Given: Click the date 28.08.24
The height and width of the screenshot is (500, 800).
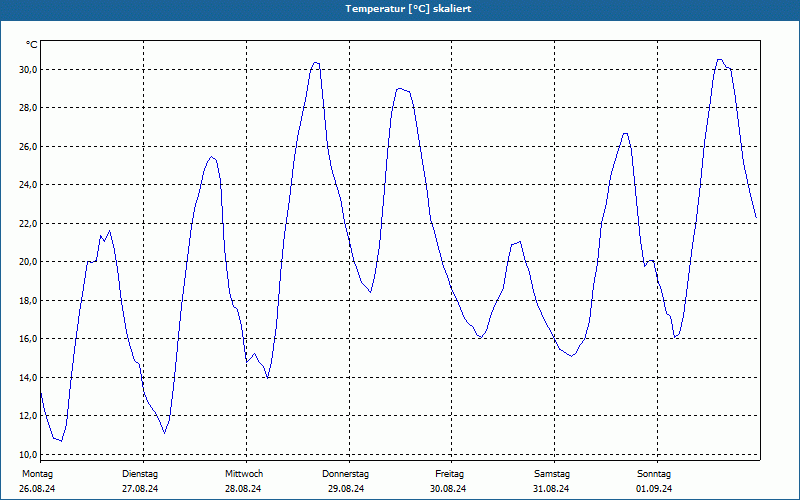Looking at the screenshot, I should (243, 489).
